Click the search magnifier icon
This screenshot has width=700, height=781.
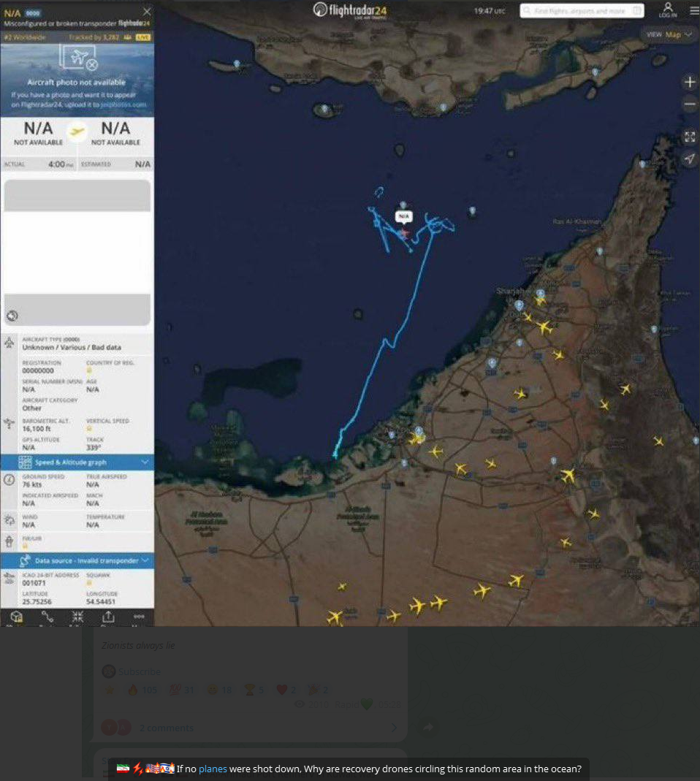[x=527, y=10]
